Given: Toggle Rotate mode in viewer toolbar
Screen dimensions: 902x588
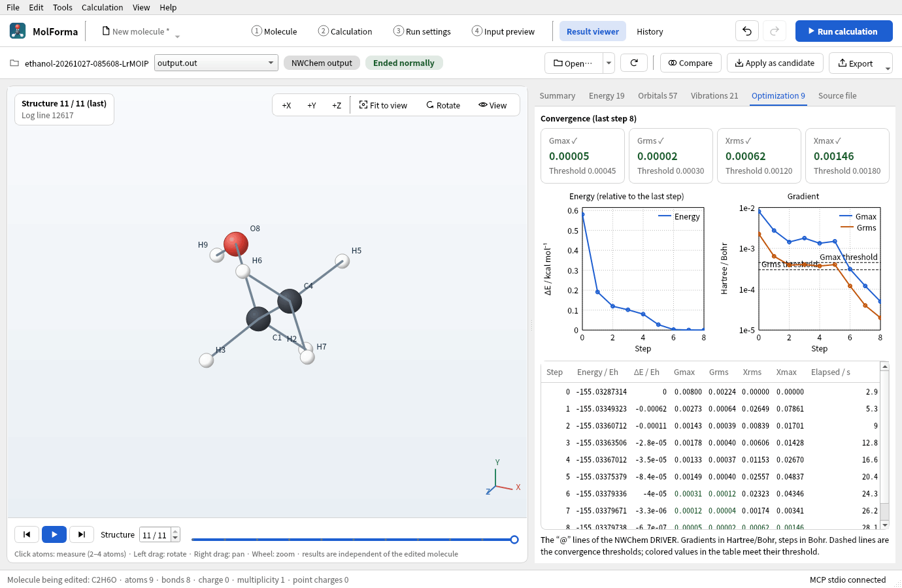Looking at the screenshot, I should (x=443, y=105).
